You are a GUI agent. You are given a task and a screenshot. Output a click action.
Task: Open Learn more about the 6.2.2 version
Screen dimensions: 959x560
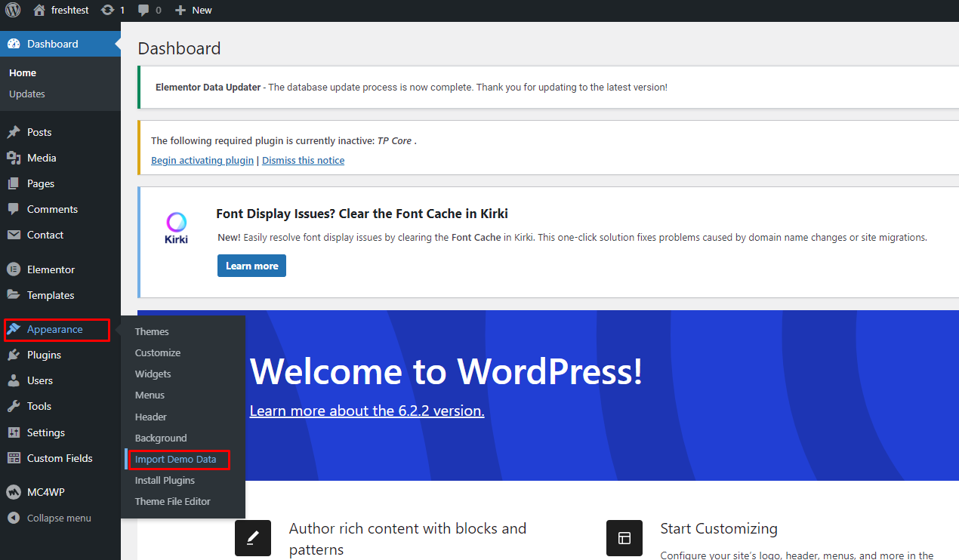coord(367,411)
